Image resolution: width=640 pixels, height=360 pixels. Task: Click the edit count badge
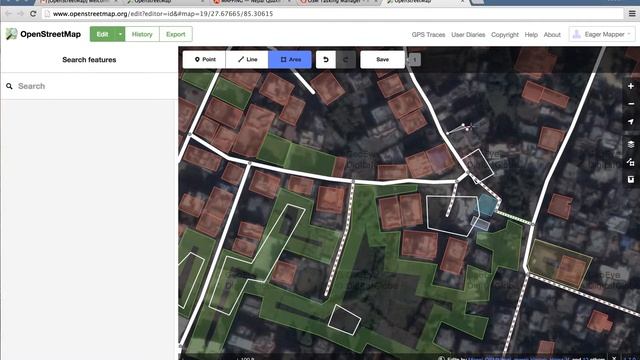[x=414, y=60]
